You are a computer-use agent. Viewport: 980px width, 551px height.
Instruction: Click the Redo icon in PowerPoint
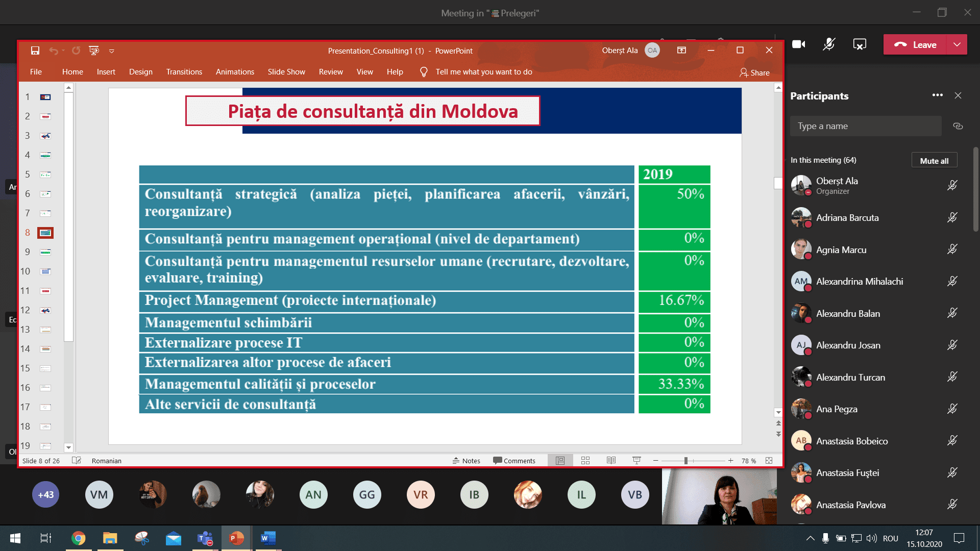pyautogui.click(x=76, y=51)
